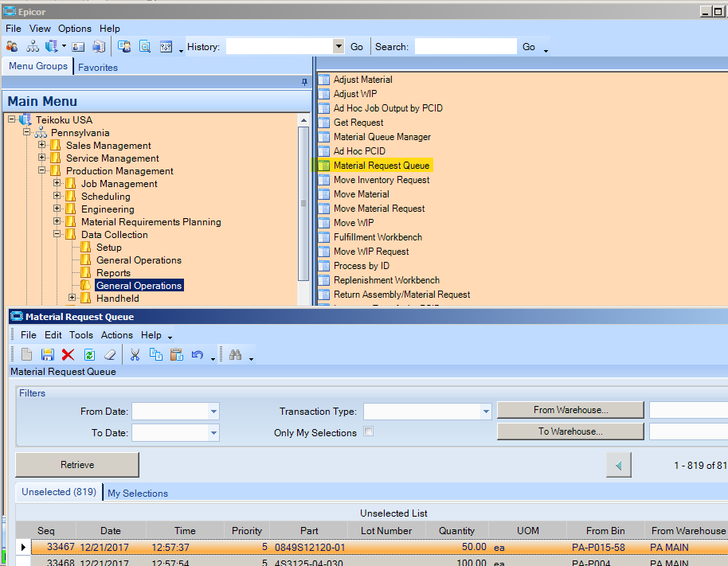
Task: Select the Unselected (819) tab
Action: pyautogui.click(x=59, y=492)
